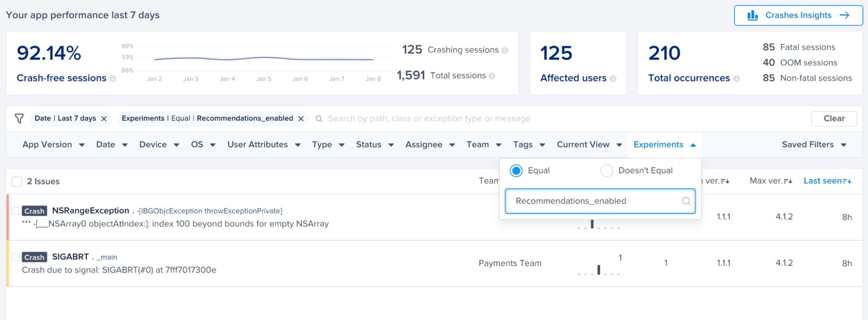Screen dimensions: 868x320
Task: Sort issues by Max ver. column
Action: tap(771, 181)
